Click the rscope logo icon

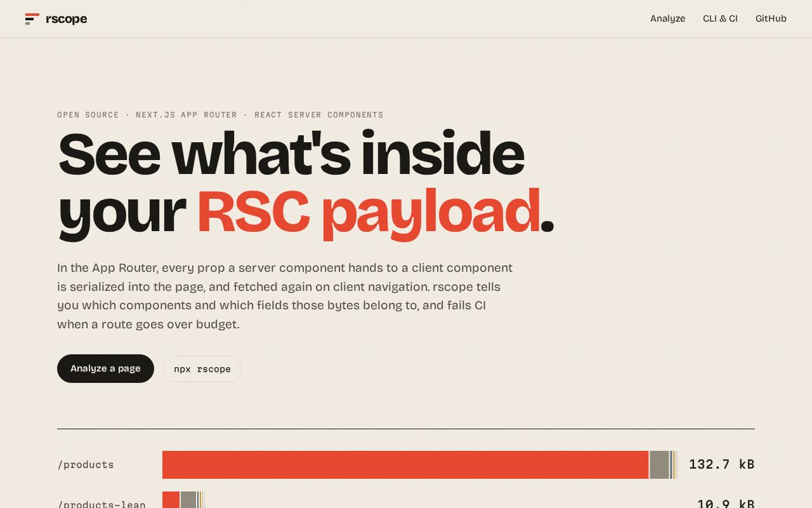(32, 19)
